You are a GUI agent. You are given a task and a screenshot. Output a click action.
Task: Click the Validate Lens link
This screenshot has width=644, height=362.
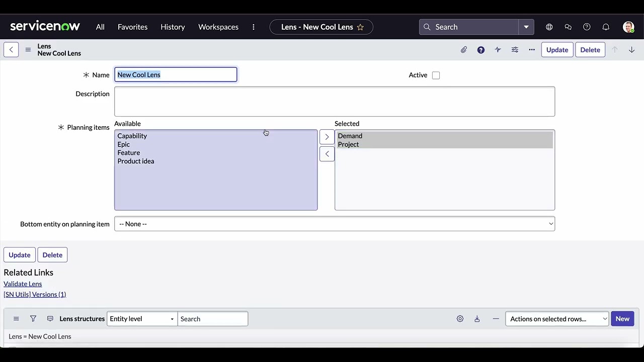(x=22, y=284)
